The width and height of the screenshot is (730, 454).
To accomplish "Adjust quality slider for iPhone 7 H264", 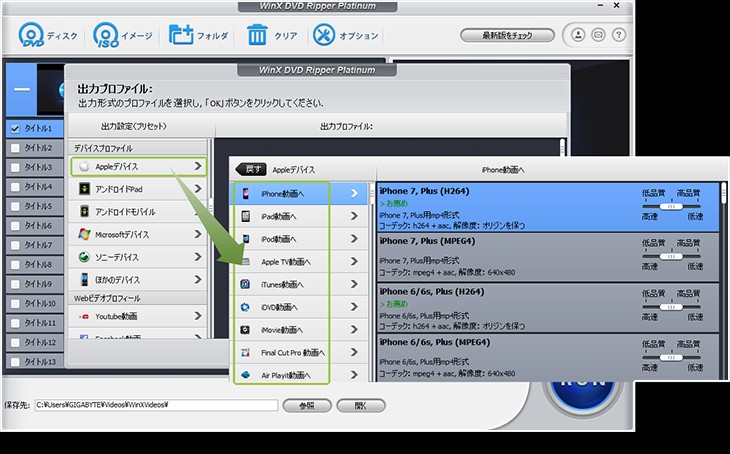I will 671,206.
